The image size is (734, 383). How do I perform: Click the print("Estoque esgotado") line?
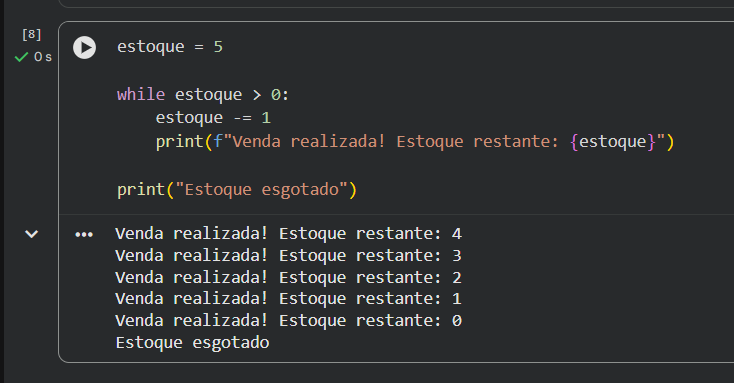click(x=237, y=190)
